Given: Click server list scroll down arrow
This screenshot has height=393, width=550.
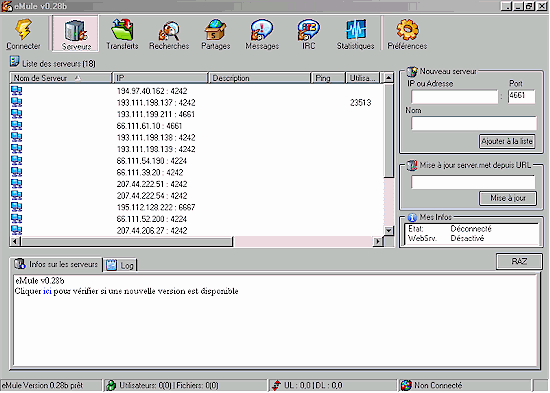Looking at the screenshot, I should click(x=389, y=231).
